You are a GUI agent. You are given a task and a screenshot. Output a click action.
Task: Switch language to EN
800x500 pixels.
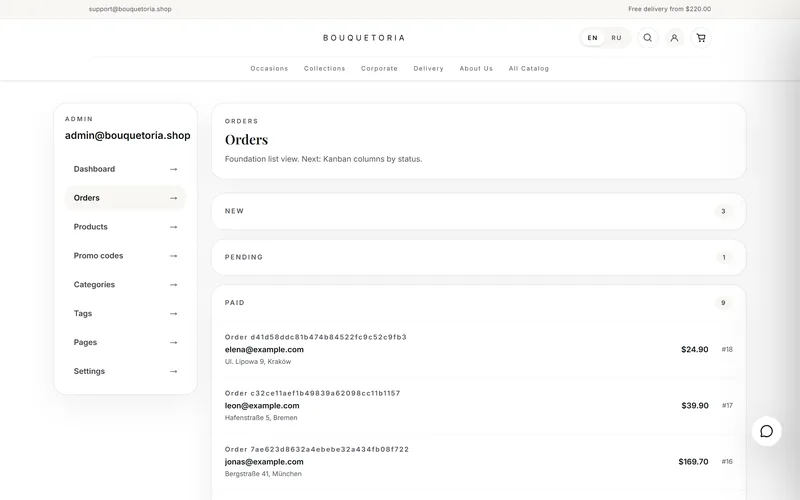pyautogui.click(x=592, y=38)
